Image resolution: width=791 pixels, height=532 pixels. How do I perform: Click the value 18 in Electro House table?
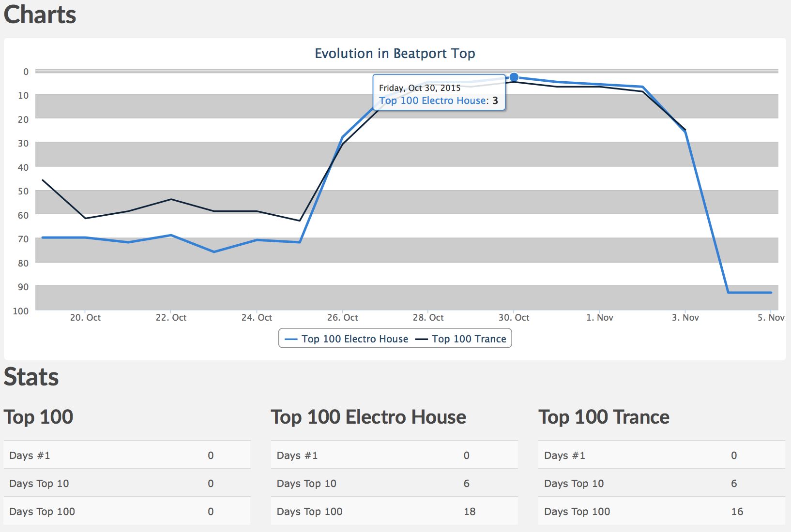click(470, 511)
